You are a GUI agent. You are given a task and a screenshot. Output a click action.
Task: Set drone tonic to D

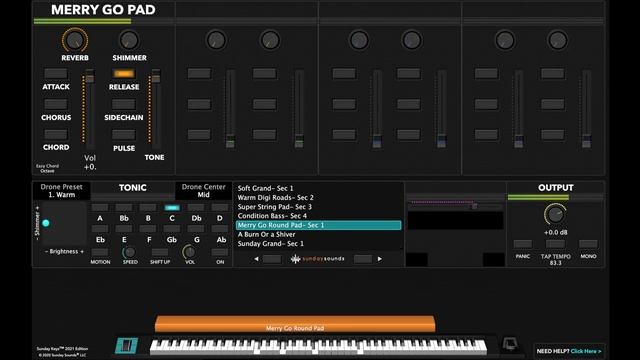(220, 208)
